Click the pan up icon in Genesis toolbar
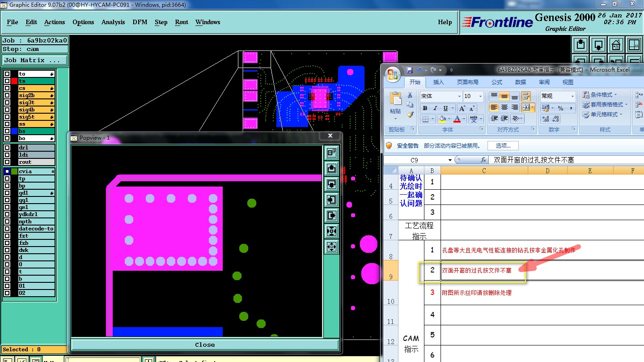Image resolution: width=644 pixels, height=362 pixels. click(x=581, y=45)
